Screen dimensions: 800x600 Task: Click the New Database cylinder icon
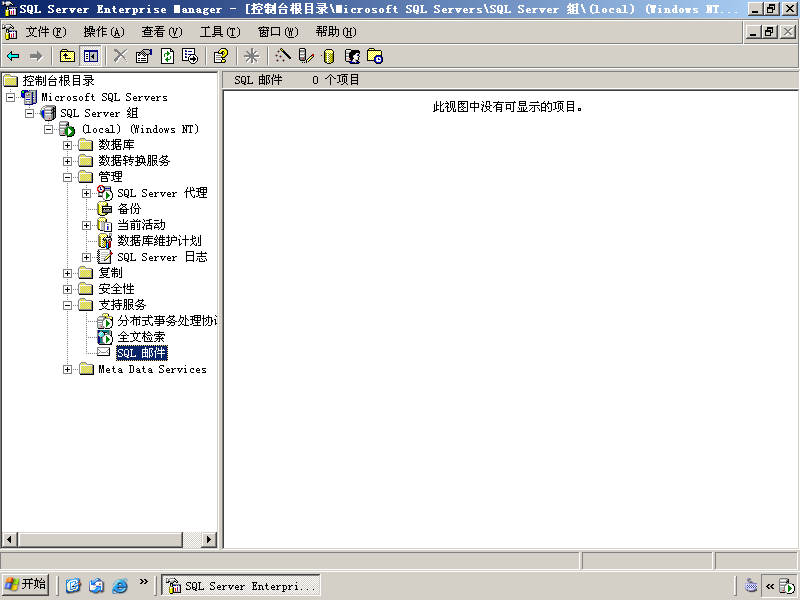pos(329,56)
